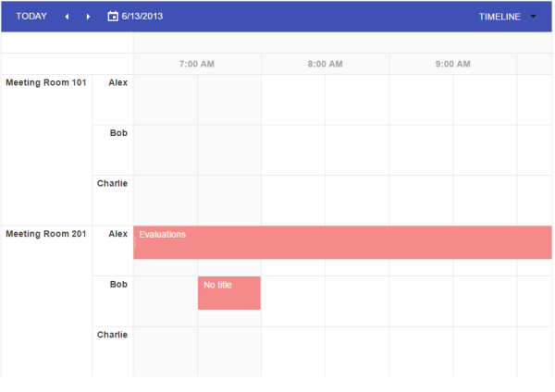
Task: Go to the next day arrow
Action: pos(88,17)
